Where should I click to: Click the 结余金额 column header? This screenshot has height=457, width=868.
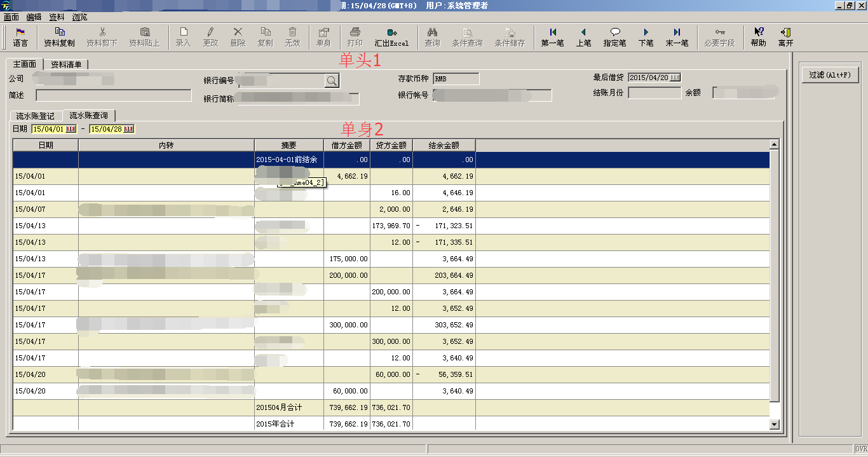tap(444, 146)
